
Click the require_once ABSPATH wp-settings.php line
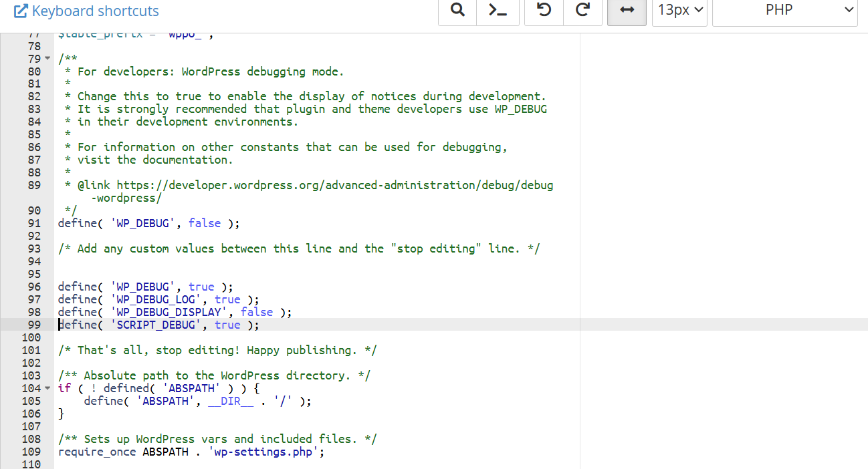pyautogui.click(x=191, y=452)
